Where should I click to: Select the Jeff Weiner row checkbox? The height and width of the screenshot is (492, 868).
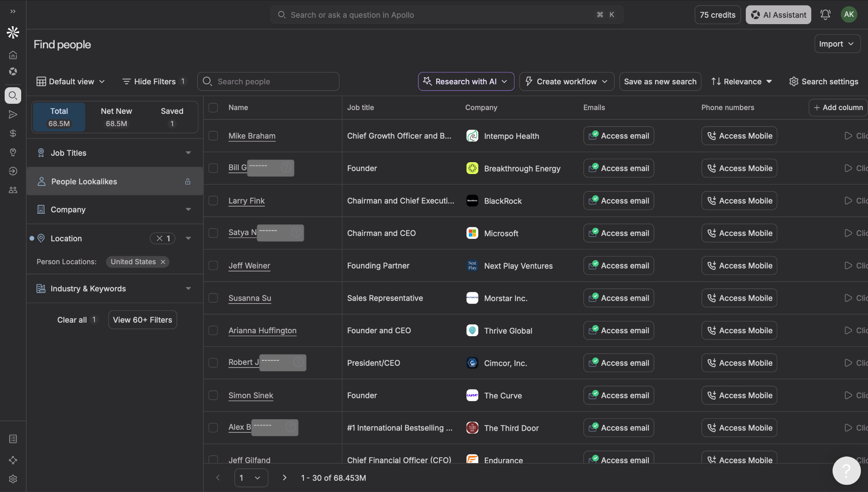(213, 265)
